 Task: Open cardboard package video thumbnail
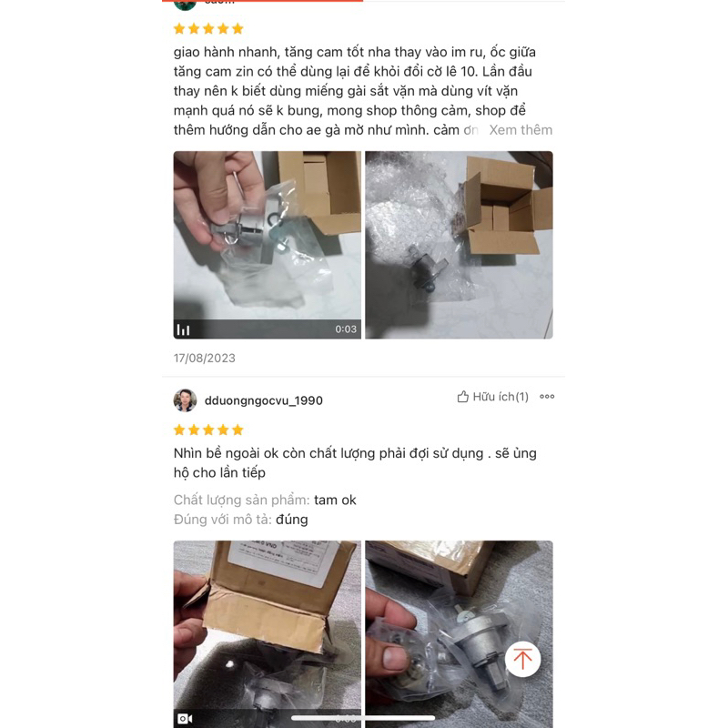pyautogui.click(x=267, y=634)
